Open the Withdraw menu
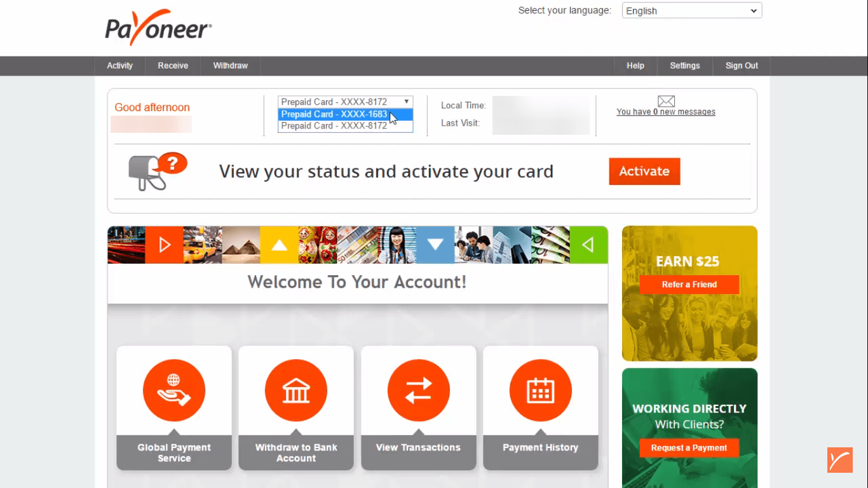Screen dimensions: 868x488 pos(230,66)
